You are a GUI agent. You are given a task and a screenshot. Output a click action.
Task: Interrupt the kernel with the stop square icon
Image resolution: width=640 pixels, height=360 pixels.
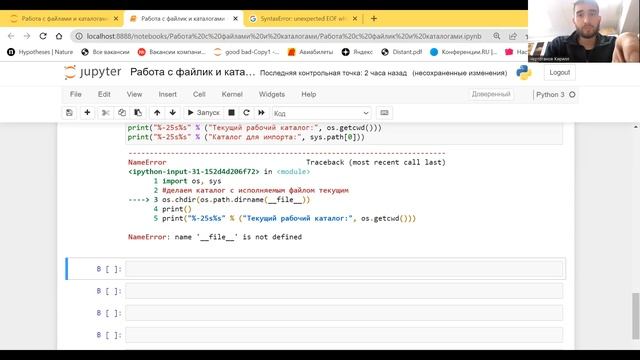tap(231, 113)
